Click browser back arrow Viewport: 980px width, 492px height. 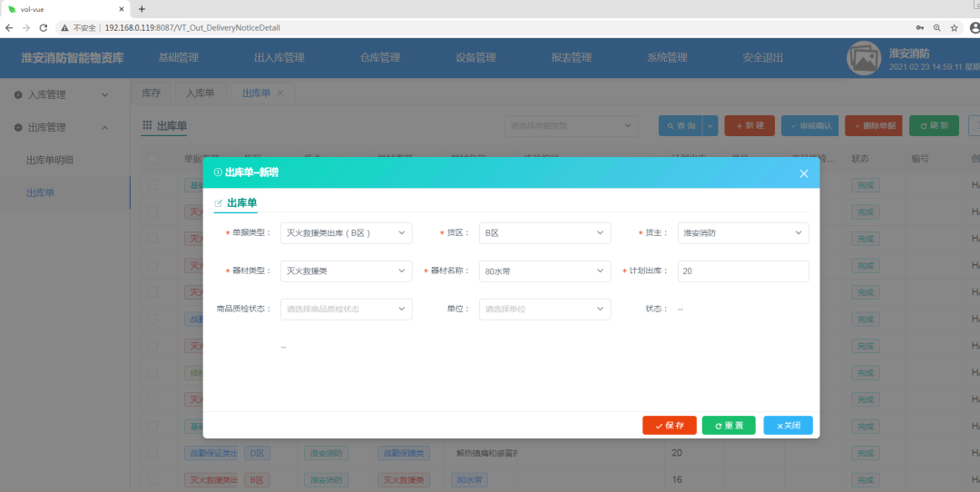tap(9, 27)
